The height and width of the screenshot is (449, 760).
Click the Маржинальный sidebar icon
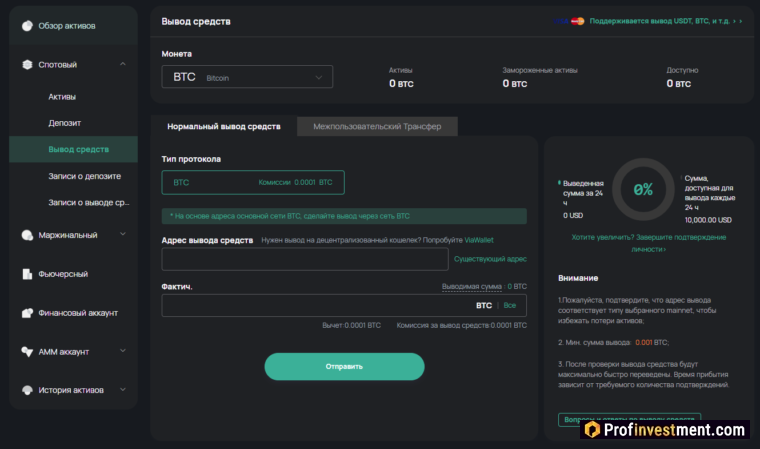tap(27, 235)
